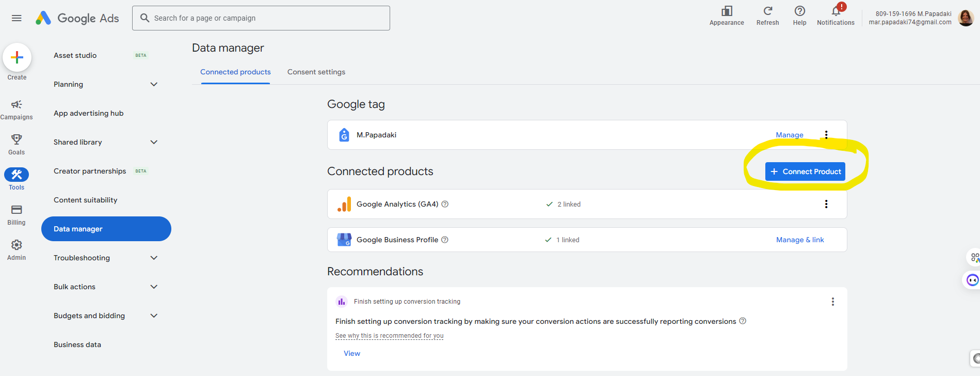980x376 pixels.
Task: Click the Refresh icon
Action: [767, 11]
